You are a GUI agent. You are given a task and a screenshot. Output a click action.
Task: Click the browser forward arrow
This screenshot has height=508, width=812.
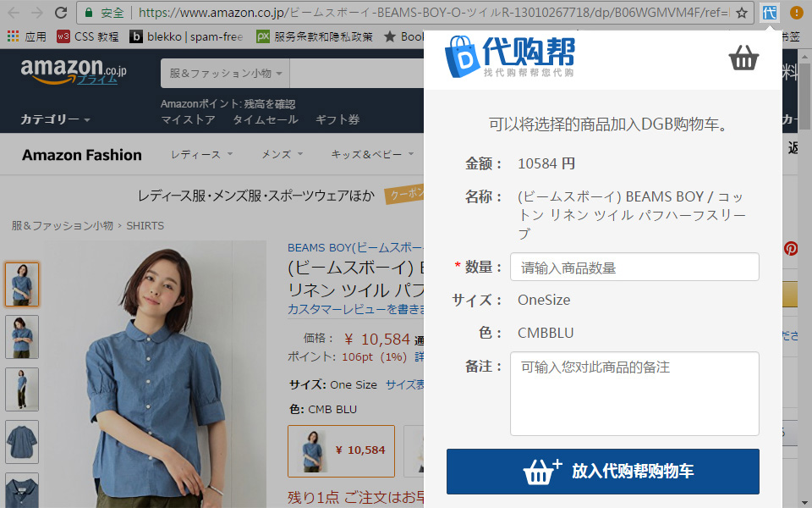click(36, 13)
